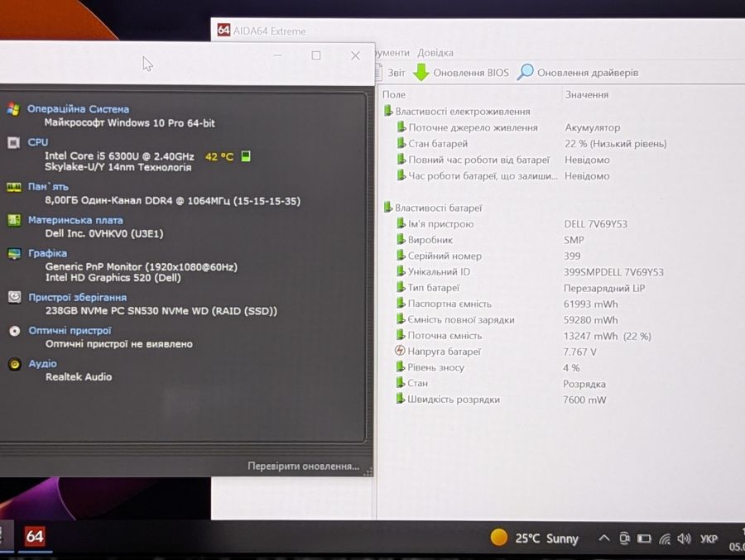Click the display device tray icon

tap(624, 538)
